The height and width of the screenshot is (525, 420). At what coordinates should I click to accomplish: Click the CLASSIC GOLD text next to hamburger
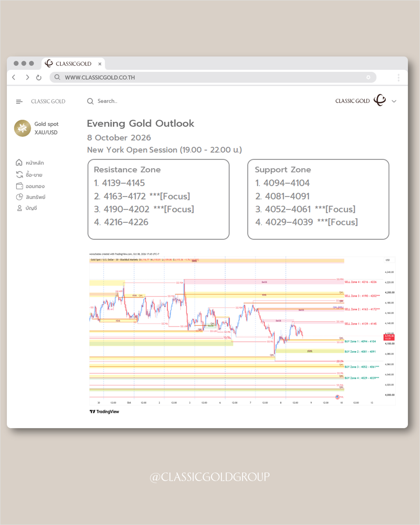(x=48, y=101)
